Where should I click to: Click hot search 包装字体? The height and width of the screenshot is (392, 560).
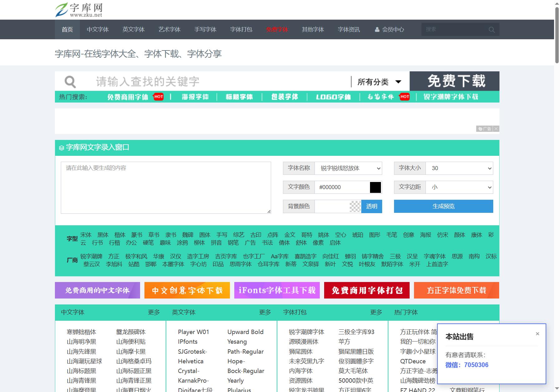click(x=285, y=97)
